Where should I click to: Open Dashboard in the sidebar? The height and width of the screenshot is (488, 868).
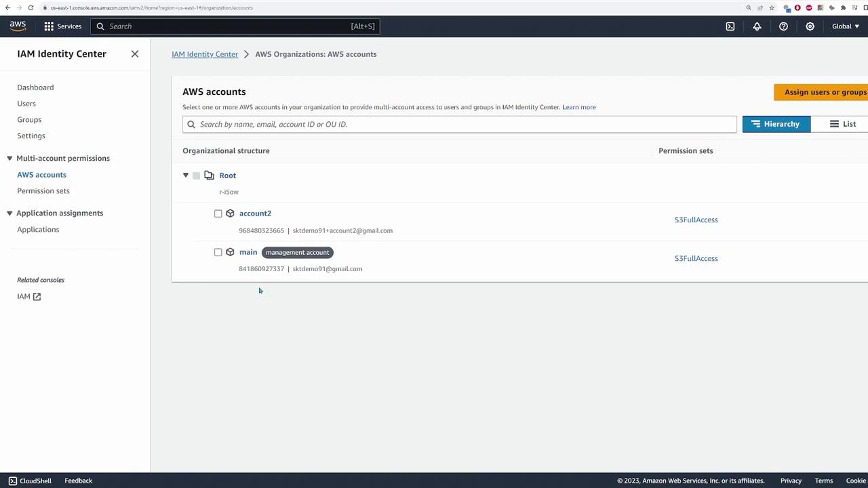35,87
